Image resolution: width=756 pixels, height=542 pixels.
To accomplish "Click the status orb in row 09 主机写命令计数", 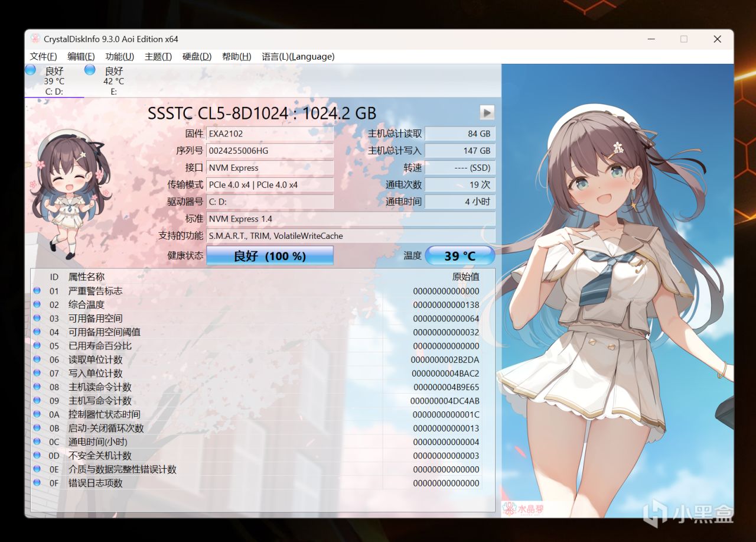I will click(37, 401).
